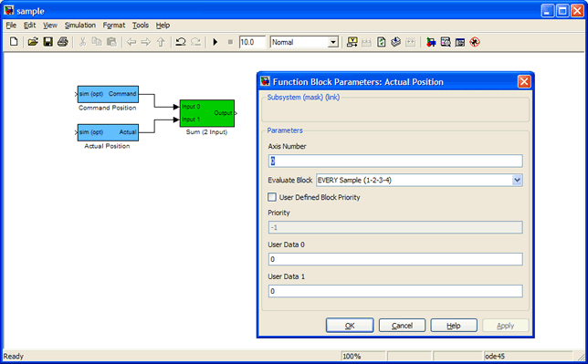Start the simulation with the play icon

pos(215,42)
